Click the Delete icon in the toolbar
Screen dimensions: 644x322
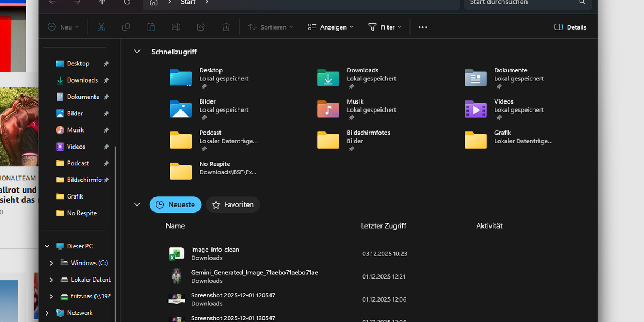pos(225,26)
